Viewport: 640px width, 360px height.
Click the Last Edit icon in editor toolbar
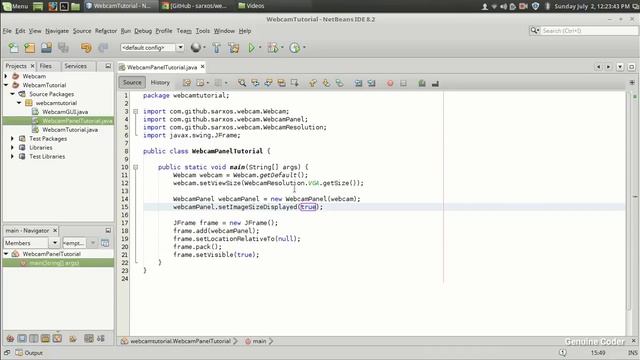coord(187,83)
